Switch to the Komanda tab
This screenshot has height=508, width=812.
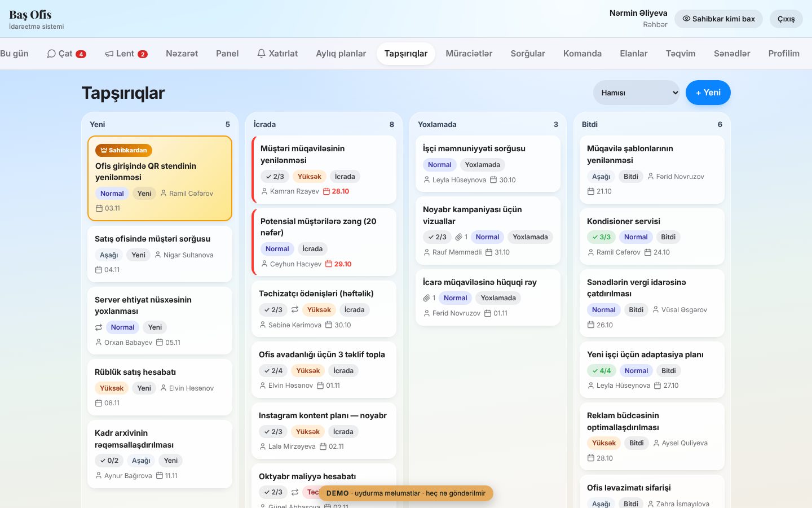coord(582,54)
